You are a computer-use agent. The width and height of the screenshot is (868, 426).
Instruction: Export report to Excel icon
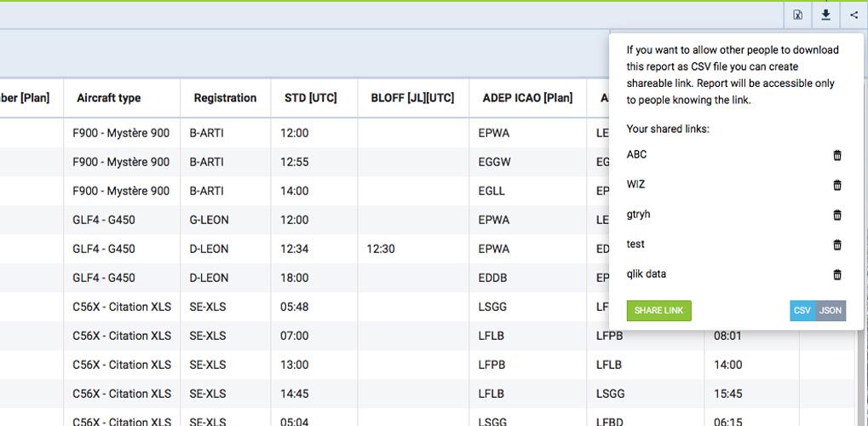click(x=797, y=15)
